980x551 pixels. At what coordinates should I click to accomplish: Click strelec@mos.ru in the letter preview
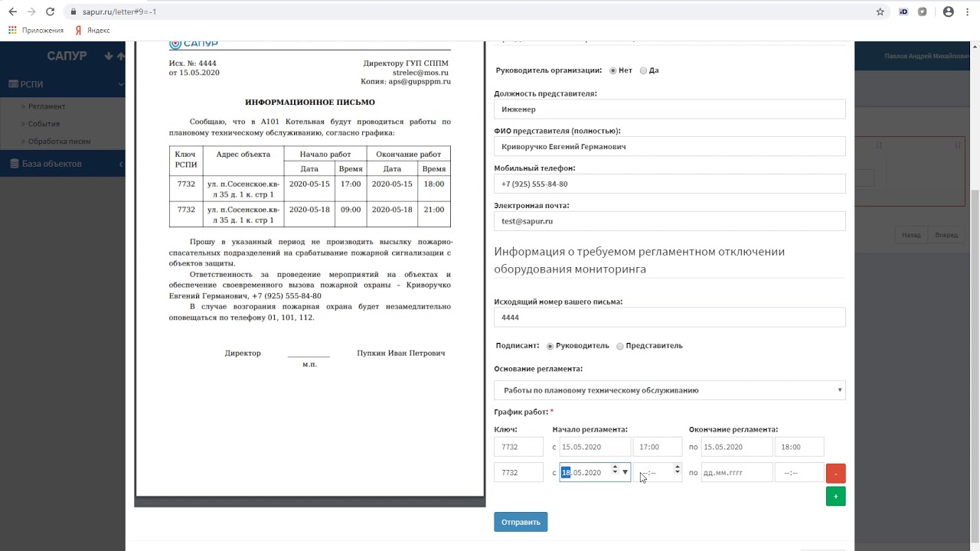coord(420,72)
